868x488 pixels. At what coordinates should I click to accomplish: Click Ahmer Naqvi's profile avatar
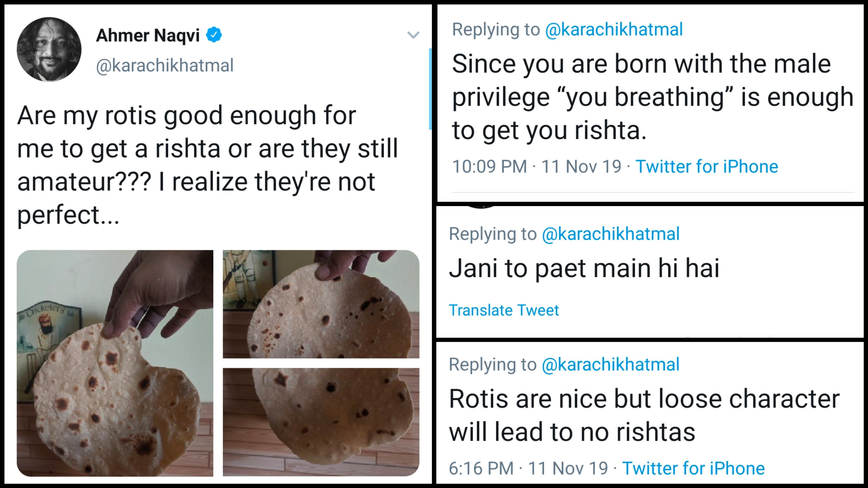pyautogui.click(x=49, y=49)
